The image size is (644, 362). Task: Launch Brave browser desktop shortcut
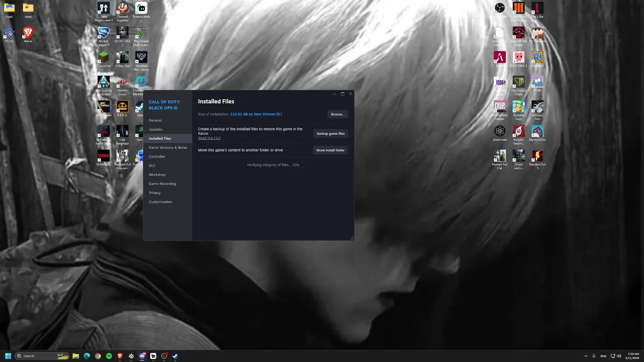pos(28,35)
